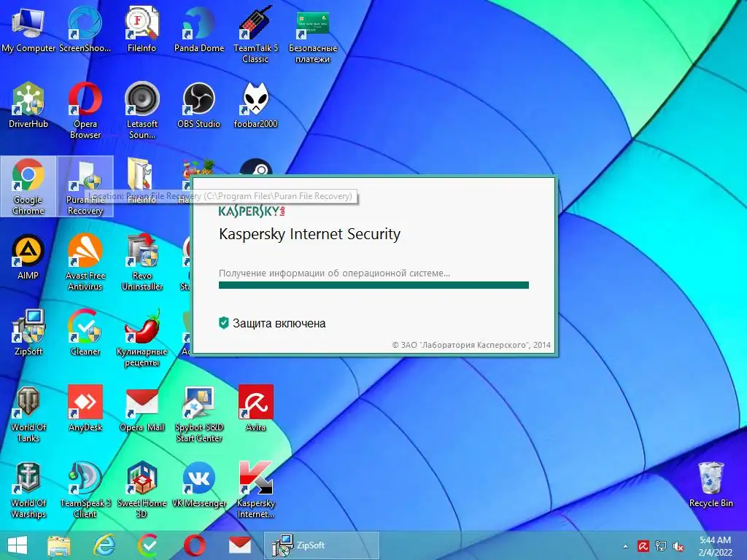Expand the hidden tray icons arrow
This screenshot has height=560, width=747.
[625, 546]
